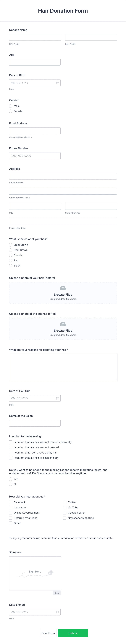Select the Female gender radio button

pos(10,111)
